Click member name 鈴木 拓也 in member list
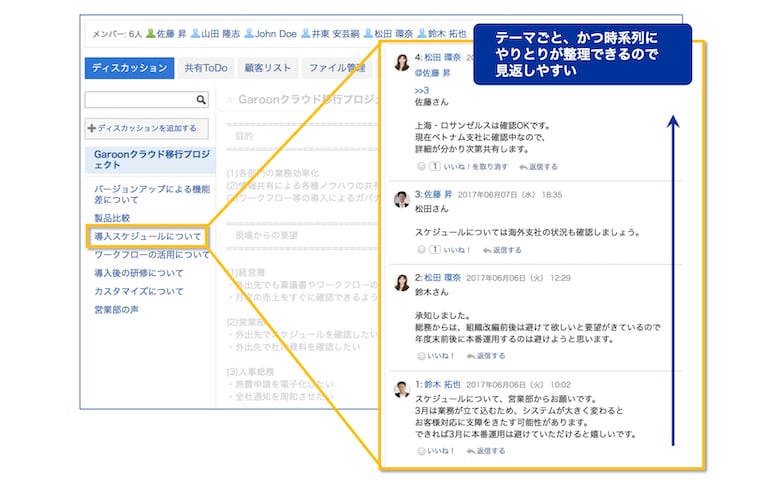780x480 pixels. pos(447,34)
